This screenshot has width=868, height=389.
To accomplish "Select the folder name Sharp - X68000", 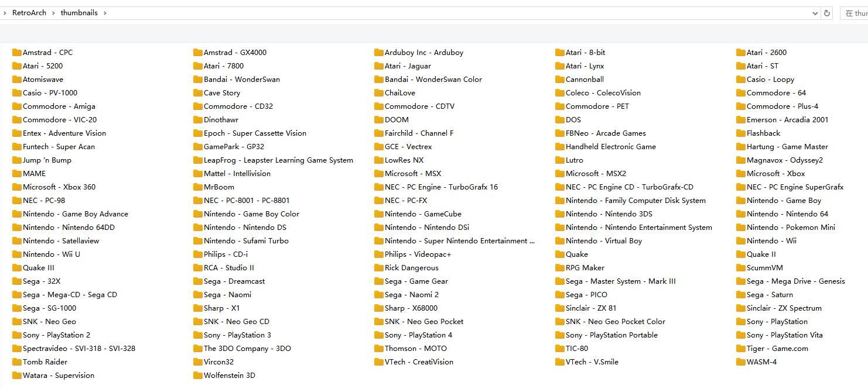I will [411, 308].
